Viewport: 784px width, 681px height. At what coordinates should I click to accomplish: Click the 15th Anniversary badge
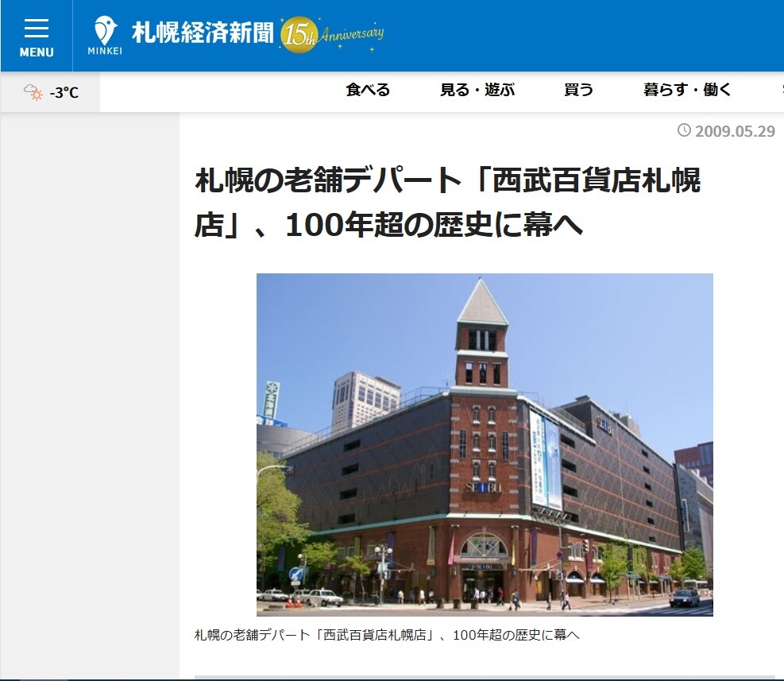(x=331, y=35)
